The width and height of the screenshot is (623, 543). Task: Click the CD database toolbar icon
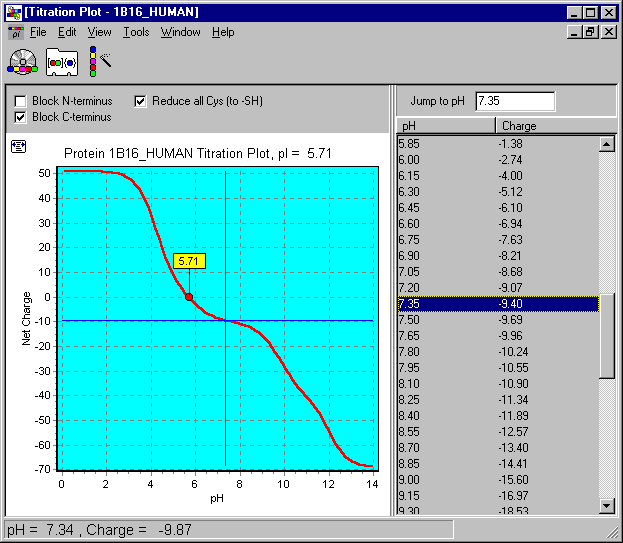point(23,62)
